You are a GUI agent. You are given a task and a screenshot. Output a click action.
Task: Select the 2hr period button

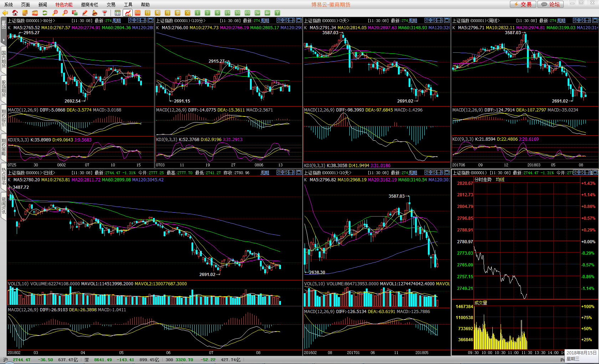[257, 13]
